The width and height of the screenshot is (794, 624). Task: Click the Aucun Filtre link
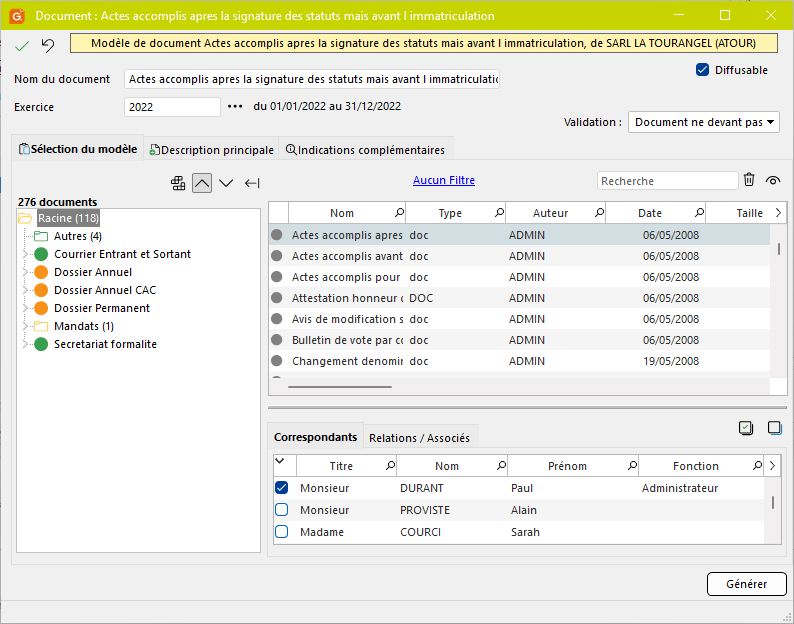click(x=444, y=181)
